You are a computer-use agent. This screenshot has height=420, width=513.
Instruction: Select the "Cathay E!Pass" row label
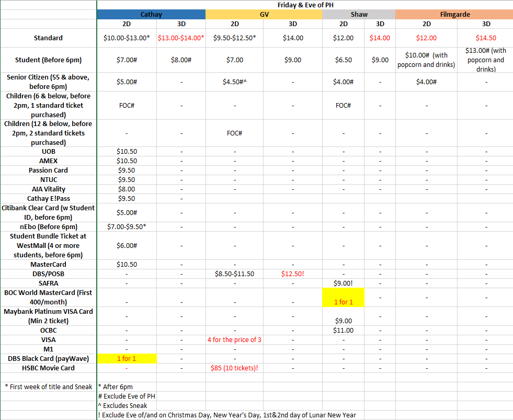click(x=49, y=199)
